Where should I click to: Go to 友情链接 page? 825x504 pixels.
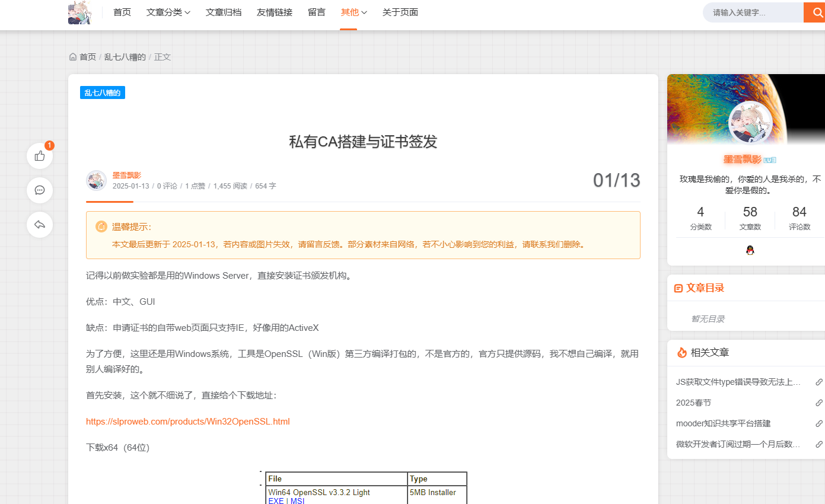pos(275,12)
